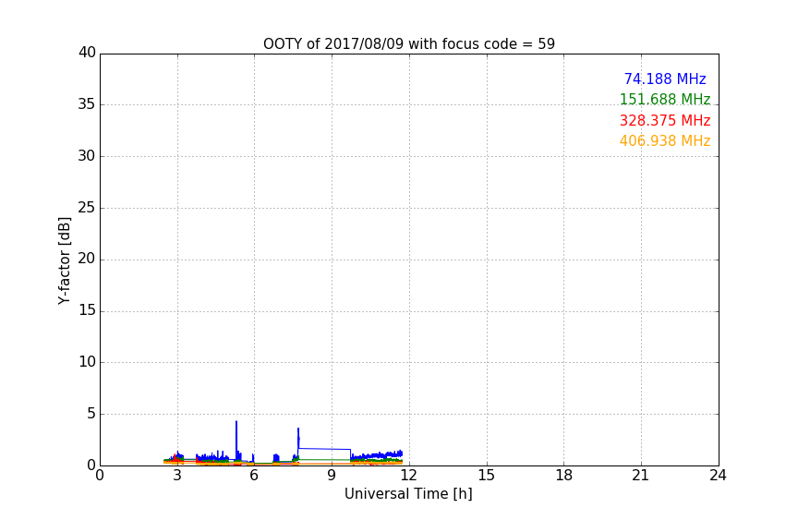This screenshot has height=532, width=798.
Task: Click the plot title 'OOTY of 2017/08/09 with focus code = 59'
Action: click(x=408, y=44)
